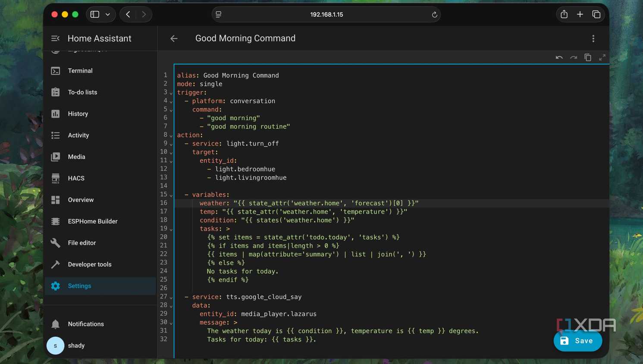Fold the tasks block on line 19
The width and height of the screenshot is (643, 364).
point(171,229)
